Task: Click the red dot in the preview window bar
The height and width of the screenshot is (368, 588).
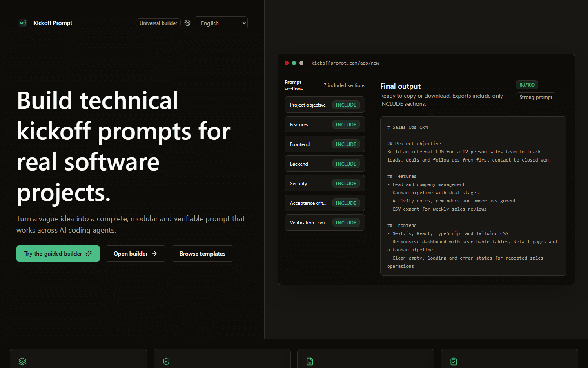Action: pos(287,63)
